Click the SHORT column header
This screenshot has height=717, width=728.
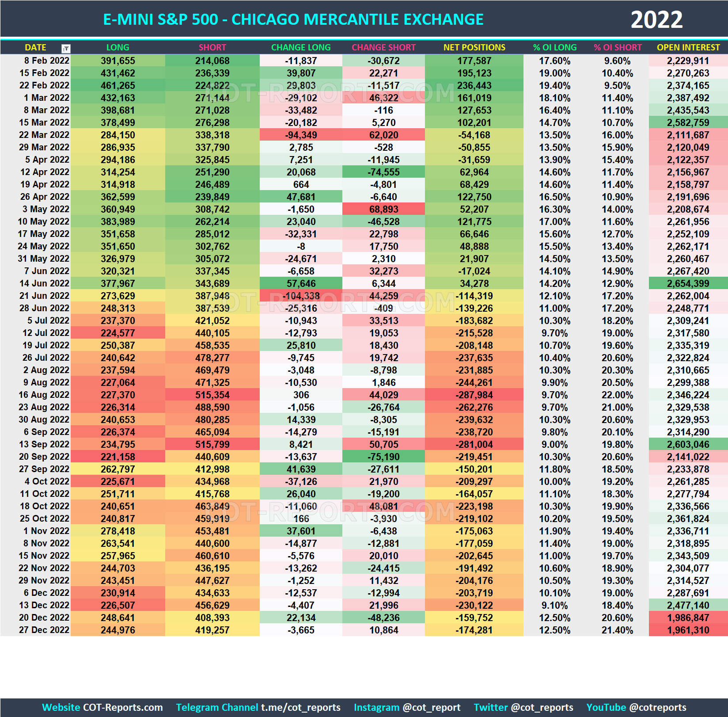coord(213,47)
